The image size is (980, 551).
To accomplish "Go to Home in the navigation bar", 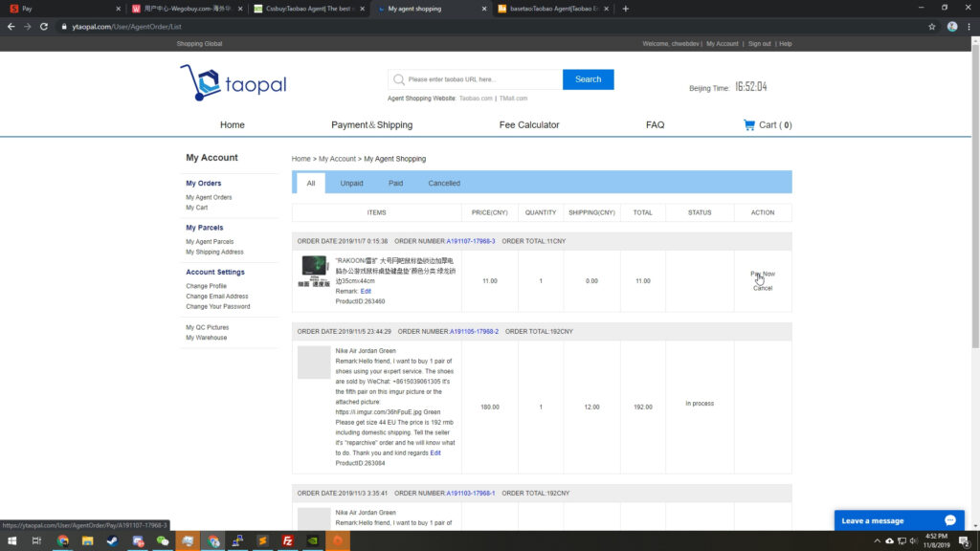I will click(x=232, y=125).
